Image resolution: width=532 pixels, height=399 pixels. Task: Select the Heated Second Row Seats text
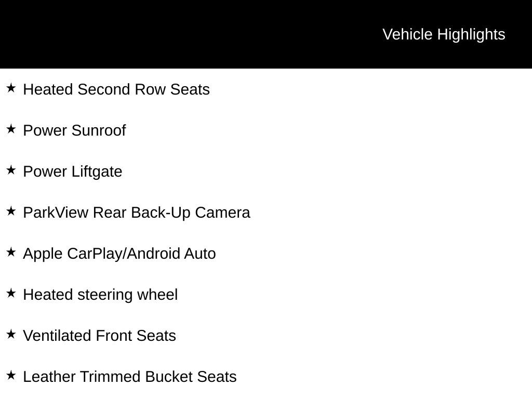point(116,89)
